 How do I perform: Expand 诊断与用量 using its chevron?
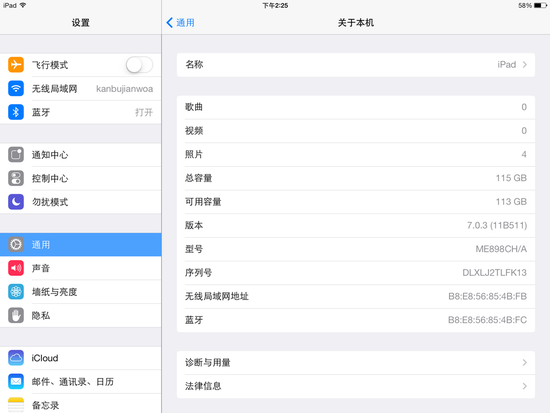(524, 362)
